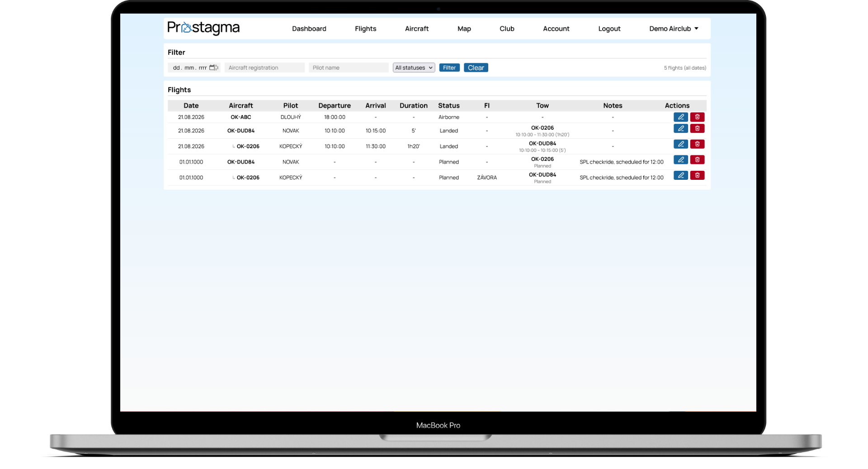
Task: Open the All statuses dropdown
Action: (414, 68)
